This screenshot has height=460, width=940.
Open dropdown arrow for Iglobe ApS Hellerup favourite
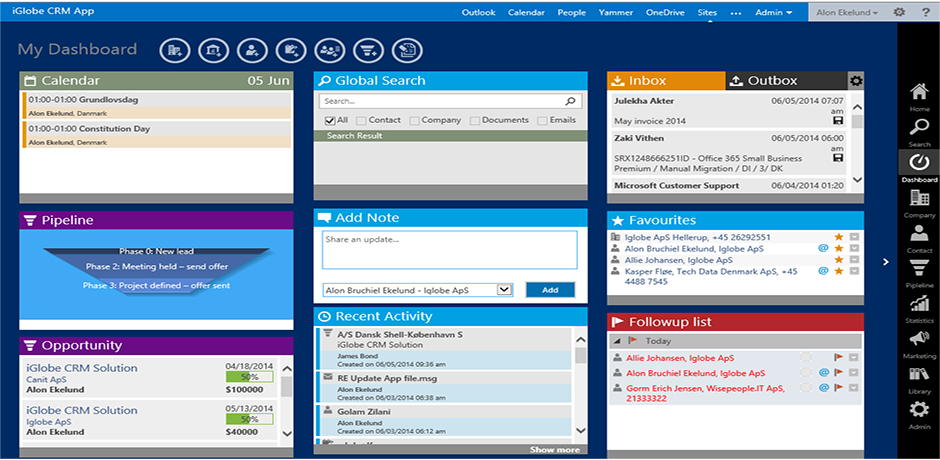[854, 237]
